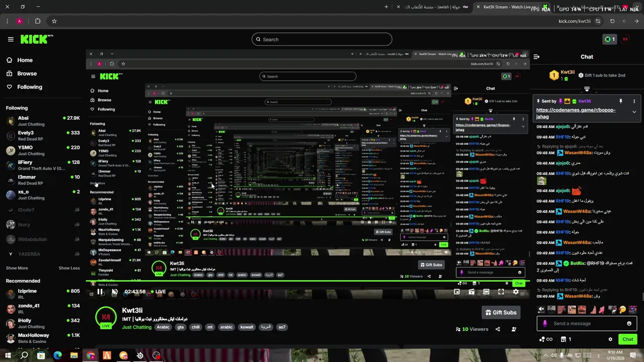Switch to the Jawlah browser tab
Viewport: 644px width, 362px height.
(x=433, y=7)
